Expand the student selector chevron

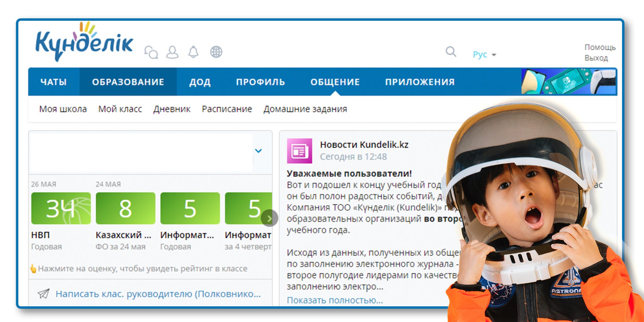258,151
